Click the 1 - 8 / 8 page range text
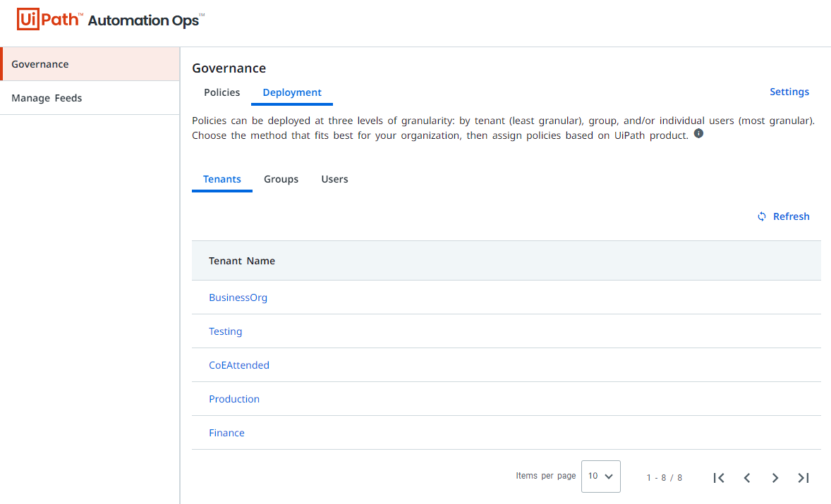This screenshot has width=831, height=504. coord(664,478)
